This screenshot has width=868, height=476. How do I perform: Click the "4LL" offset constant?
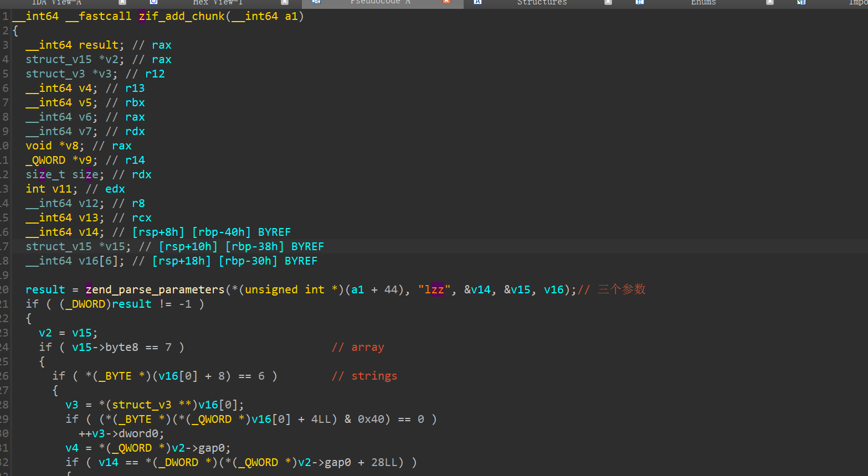click(x=321, y=419)
